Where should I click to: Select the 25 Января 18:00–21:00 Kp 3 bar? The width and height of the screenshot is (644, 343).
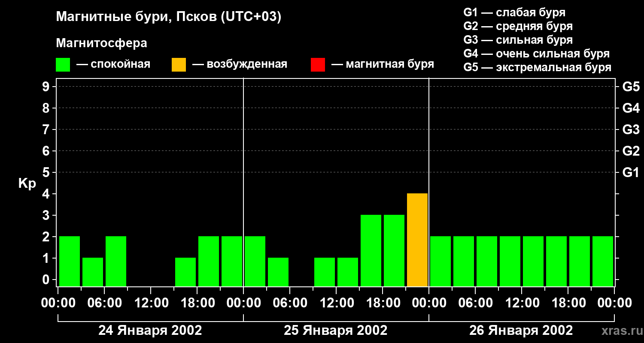pos(394,250)
